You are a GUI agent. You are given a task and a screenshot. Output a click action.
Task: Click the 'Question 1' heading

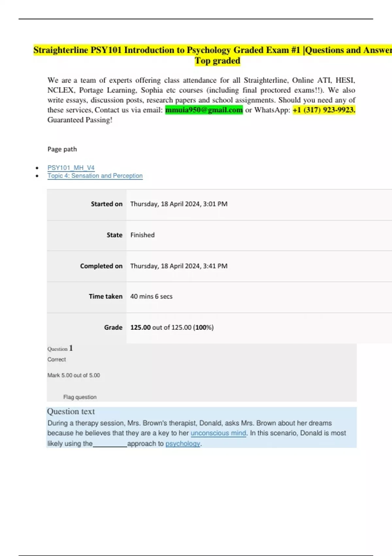(60, 349)
